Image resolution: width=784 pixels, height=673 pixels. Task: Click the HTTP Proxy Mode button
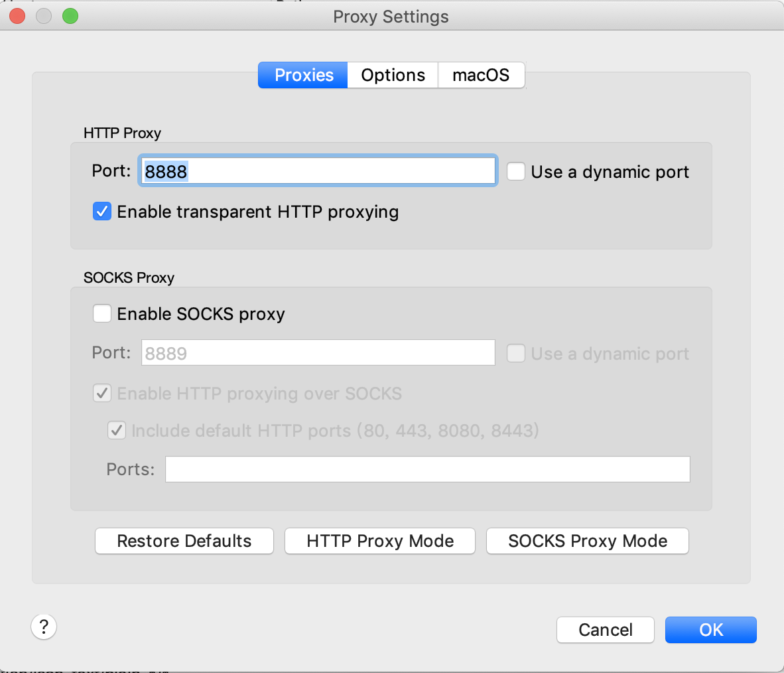[x=380, y=541]
